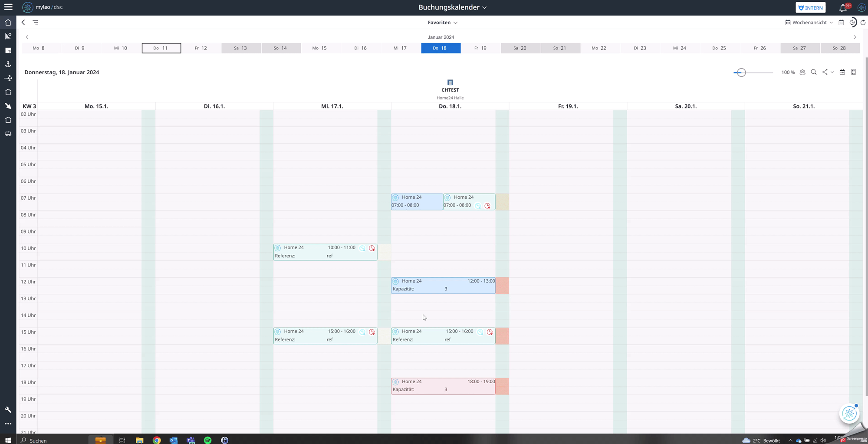This screenshot has width=868, height=444.
Task: Click the calendar arrow icon near zoom
Action: 842,72
